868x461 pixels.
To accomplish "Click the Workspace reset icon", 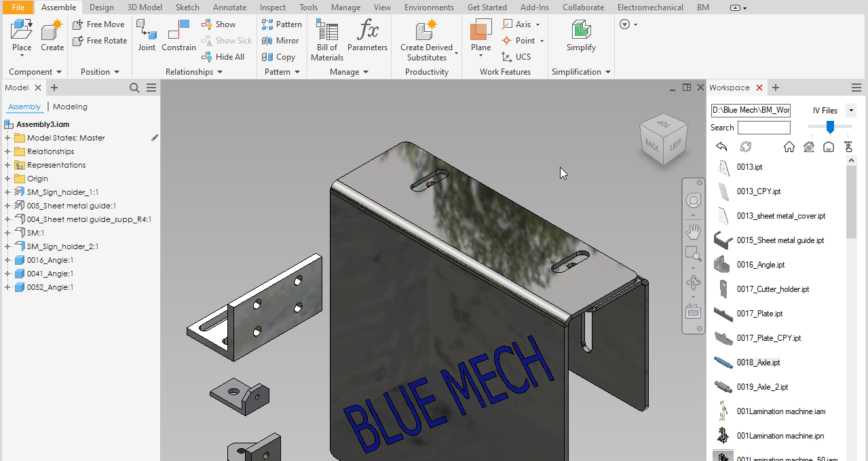I will click(x=848, y=146).
